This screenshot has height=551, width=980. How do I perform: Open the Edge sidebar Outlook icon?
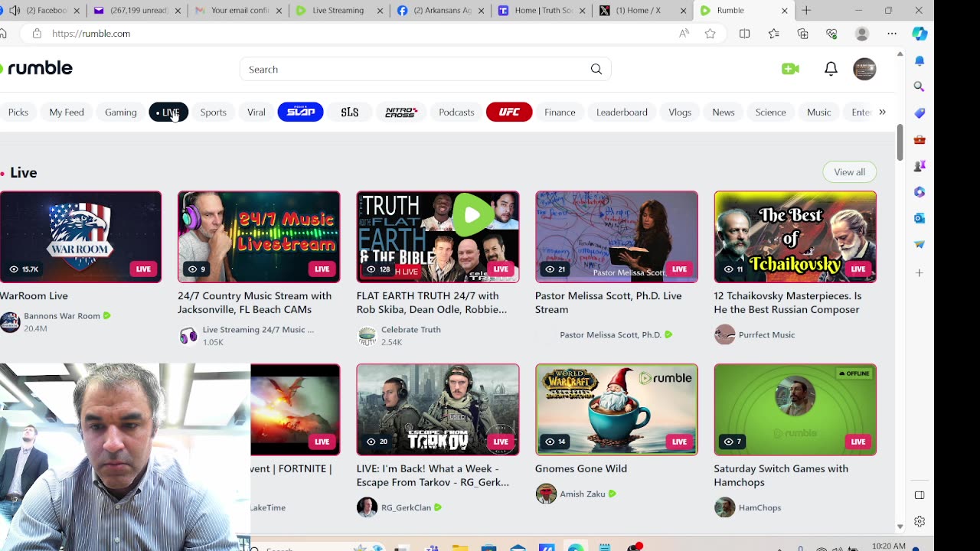pos(920,218)
